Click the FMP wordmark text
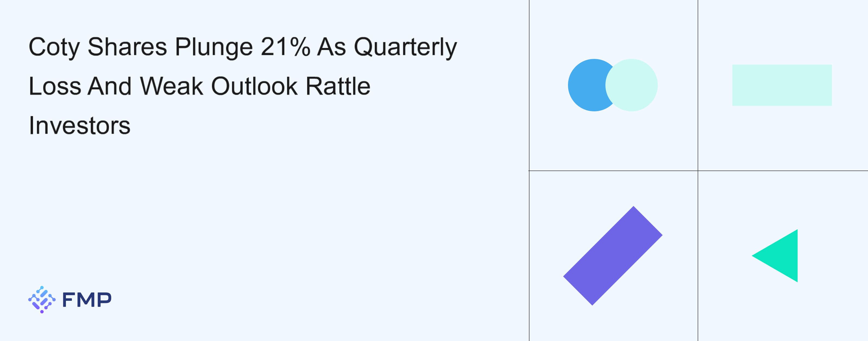The height and width of the screenshot is (341, 868). click(x=87, y=299)
